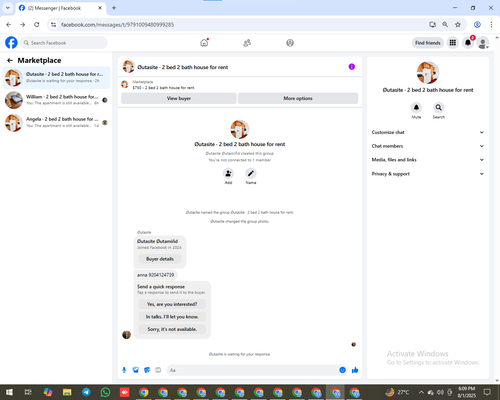This screenshot has height=400, width=500.
Task: Mute the chat with bell icon
Action: [416, 107]
